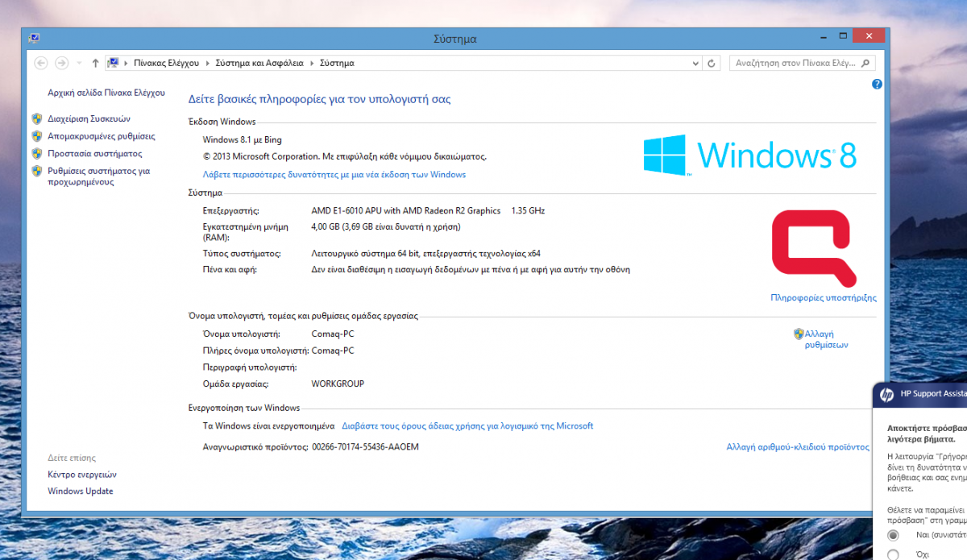Click the Πένα και αφή label

[x=230, y=270]
